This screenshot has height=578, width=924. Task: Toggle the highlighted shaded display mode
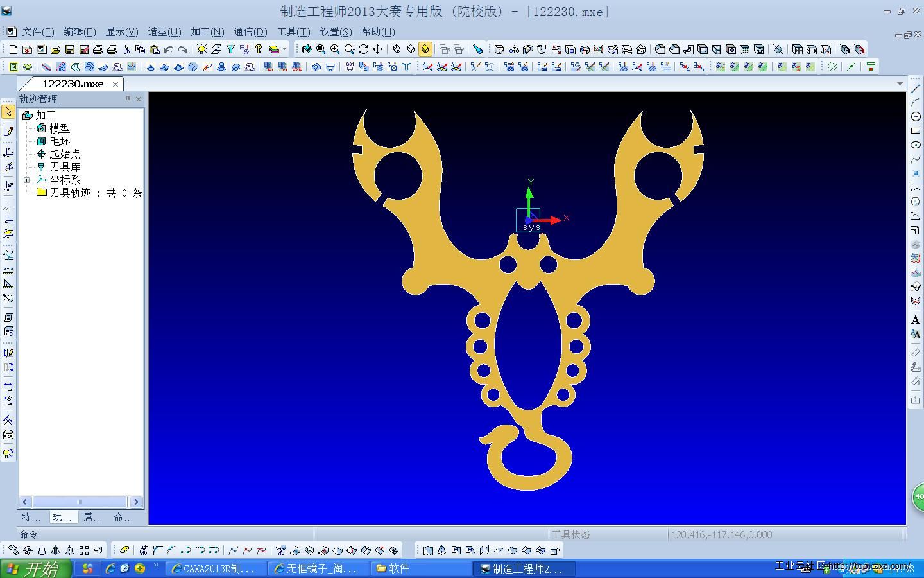click(425, 49)
